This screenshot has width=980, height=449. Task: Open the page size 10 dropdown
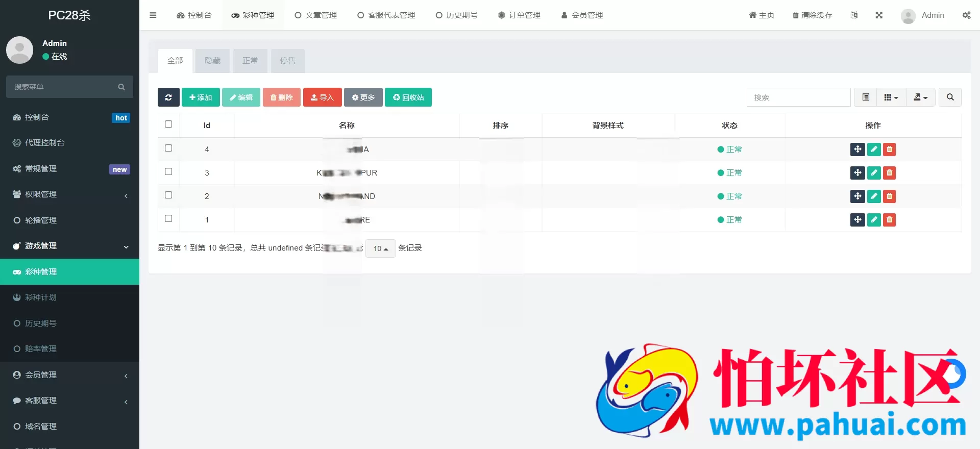(x=381, y=248)
